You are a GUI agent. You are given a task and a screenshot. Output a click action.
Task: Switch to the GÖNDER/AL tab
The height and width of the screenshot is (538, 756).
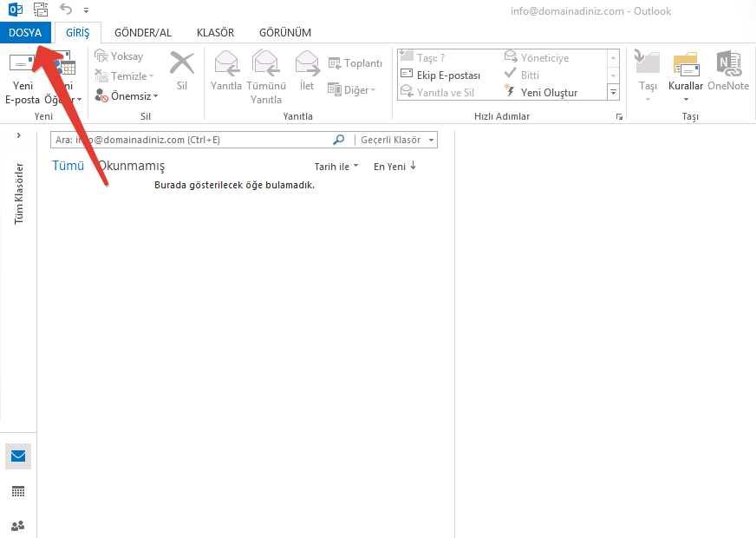pos(143,32)
